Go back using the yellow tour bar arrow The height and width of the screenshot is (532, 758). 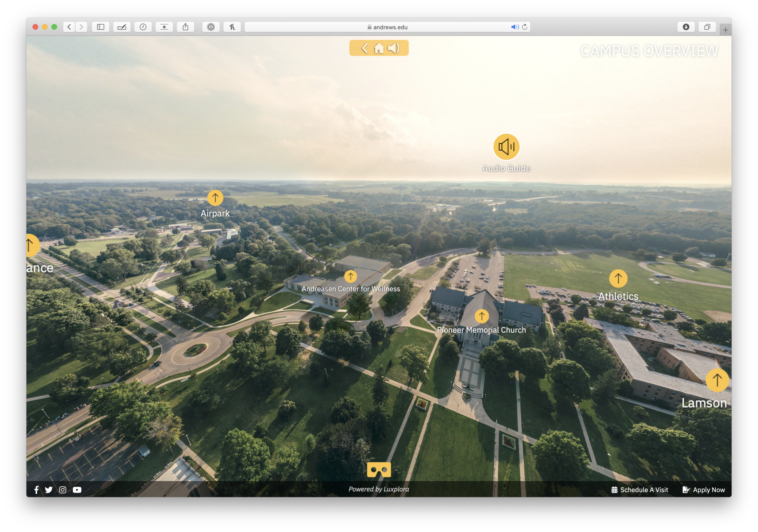(364, 48)
